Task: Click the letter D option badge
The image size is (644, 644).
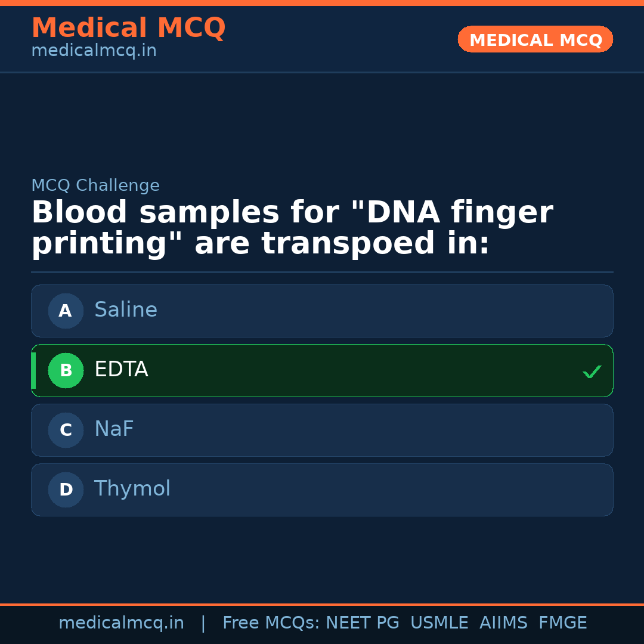Action: pyautogui.click(x=66, y=490)
